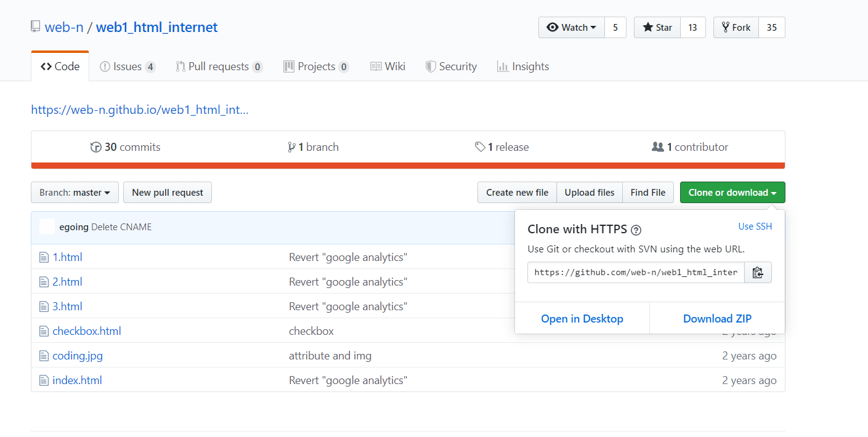
Task: Click the New pull request button
Action: (x=168, y=193)
